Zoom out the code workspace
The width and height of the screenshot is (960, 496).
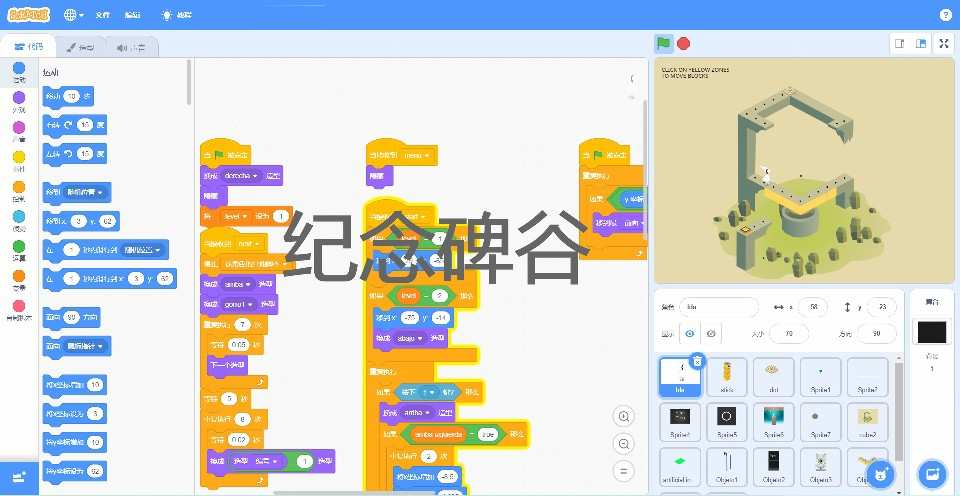click(623, 444)
